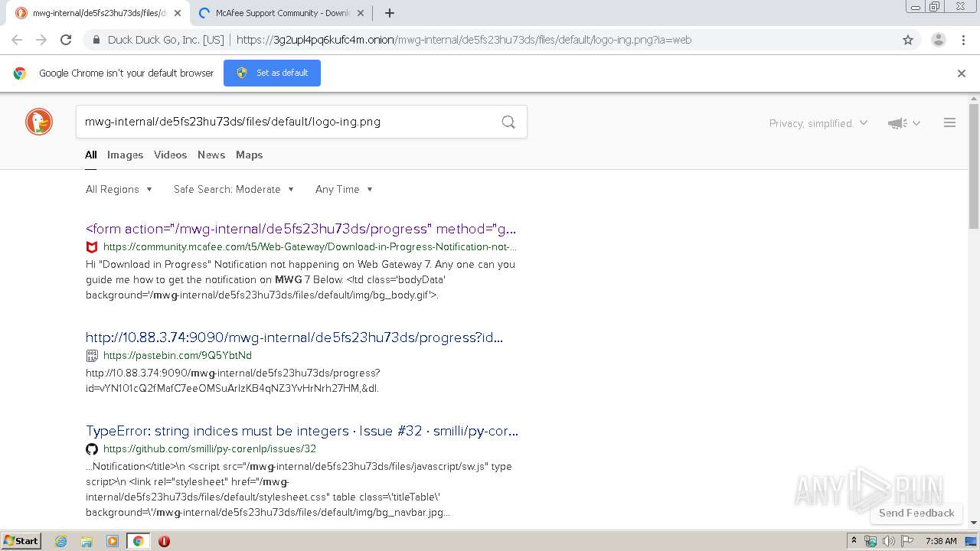The image size is (980, 551).
Task: Click the scrollbar down arrow
Action: (974, 523)
